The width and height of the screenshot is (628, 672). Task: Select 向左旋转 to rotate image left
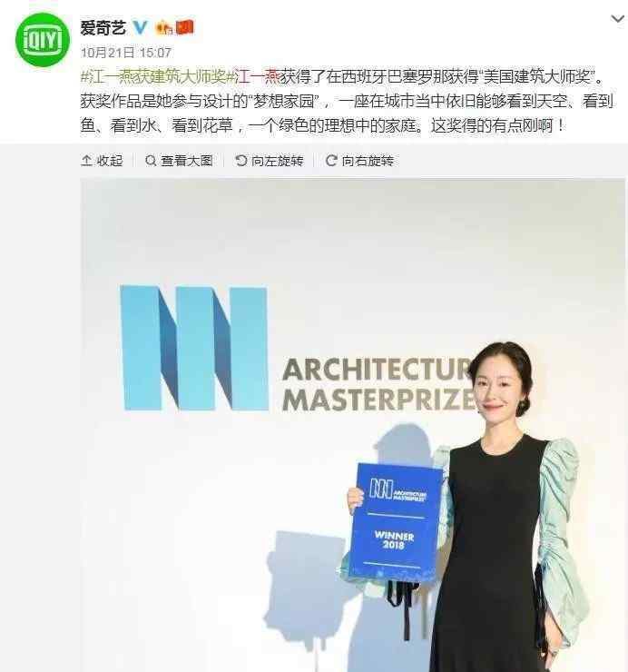pyautogui.click(x=270, y=161)
